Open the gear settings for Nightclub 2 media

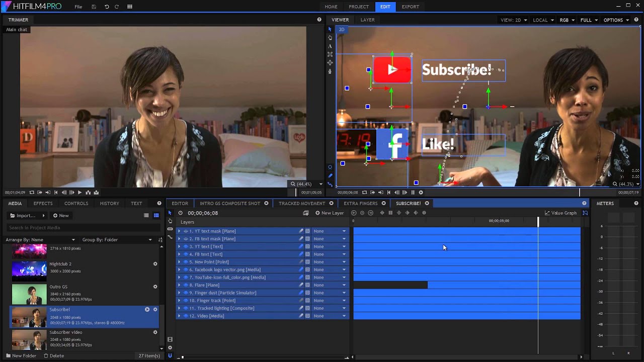coord(155,264)
